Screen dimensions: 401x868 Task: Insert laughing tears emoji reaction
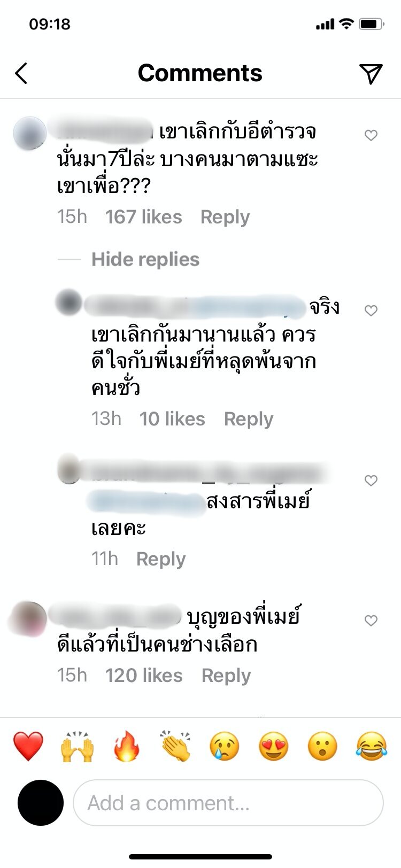coord(371,746)
